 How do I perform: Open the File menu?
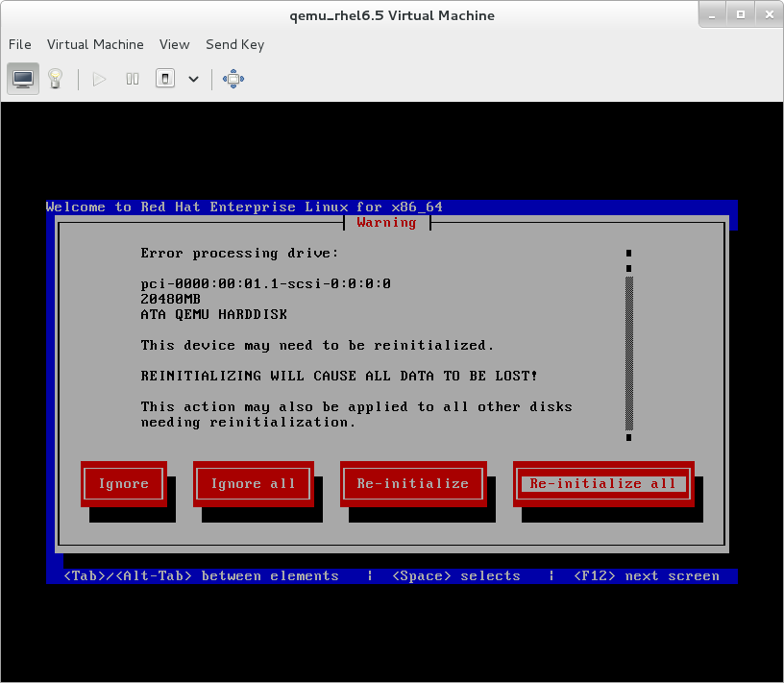20,44
